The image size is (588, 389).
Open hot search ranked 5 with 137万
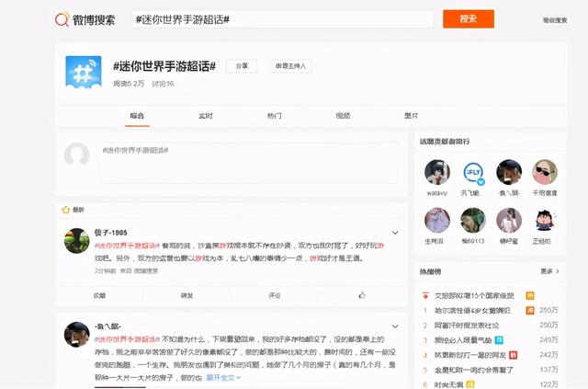[474, 370]
